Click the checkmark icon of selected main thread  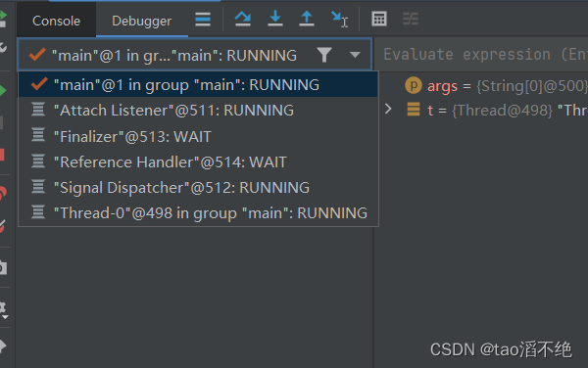(39, 84)
